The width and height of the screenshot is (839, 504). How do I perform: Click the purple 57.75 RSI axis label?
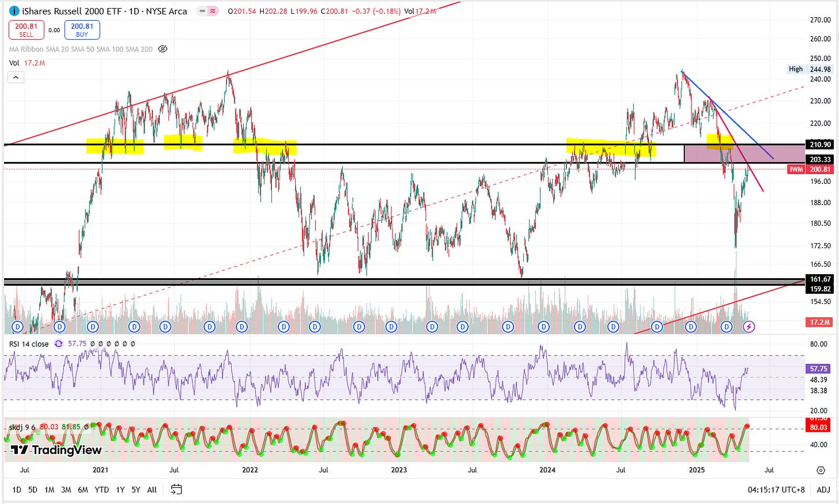pyautogui.click(x=819, y=369)
